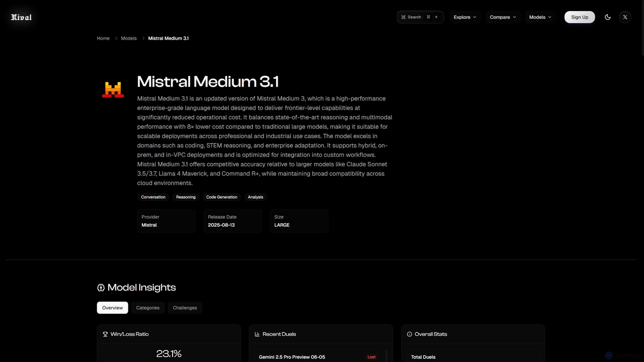Click the Total Duels label
644x362 pixels.
[x=423, y=357]
